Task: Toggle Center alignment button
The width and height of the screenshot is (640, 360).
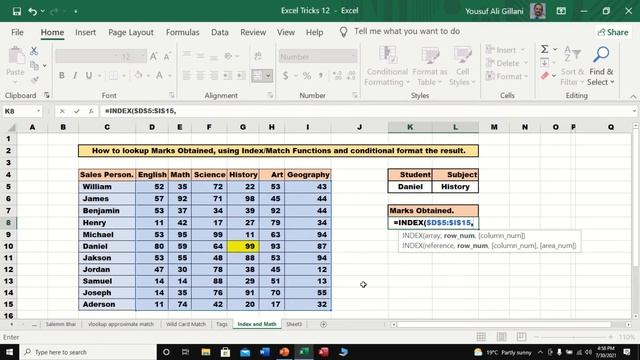Action: (x=200, y=76)
